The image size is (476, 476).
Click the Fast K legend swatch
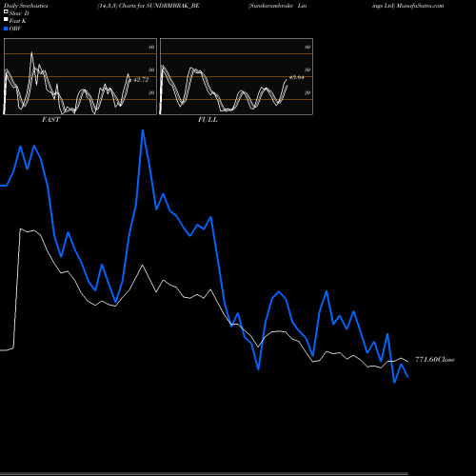point(6,20)
